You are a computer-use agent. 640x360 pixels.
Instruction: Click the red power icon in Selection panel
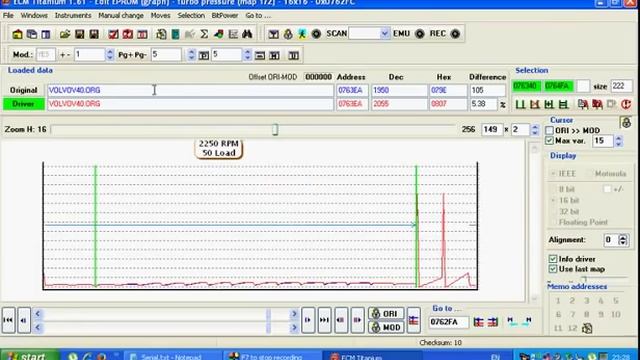[x=626, y=104]
